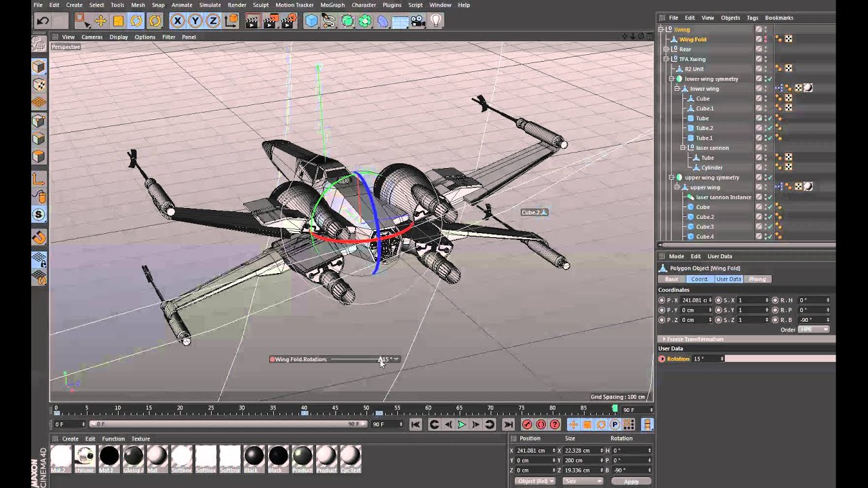Screen dimensions: 868x488
Task: Go to start of timeline
Action: (416, 424)
